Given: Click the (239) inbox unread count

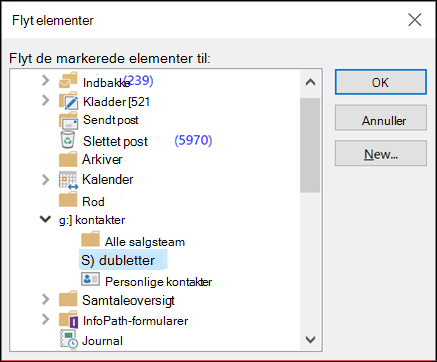Looking at the screenshot, I should (138, 80).
